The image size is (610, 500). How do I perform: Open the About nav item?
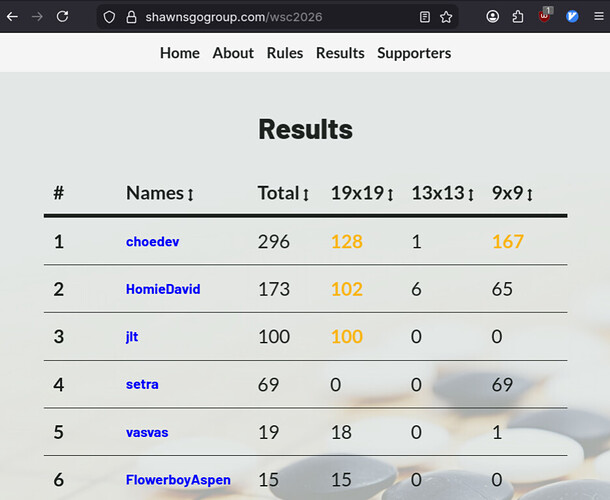click(x=233, y=53)
